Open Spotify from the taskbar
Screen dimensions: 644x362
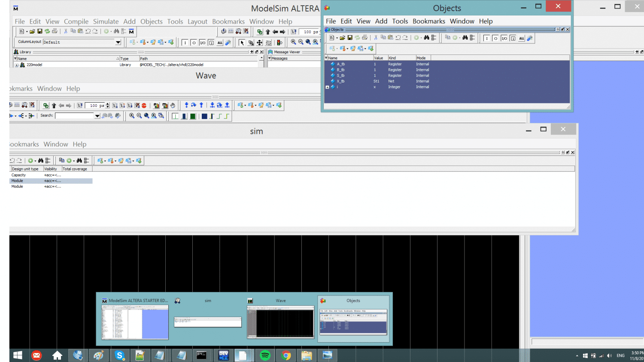click(265, 355)
